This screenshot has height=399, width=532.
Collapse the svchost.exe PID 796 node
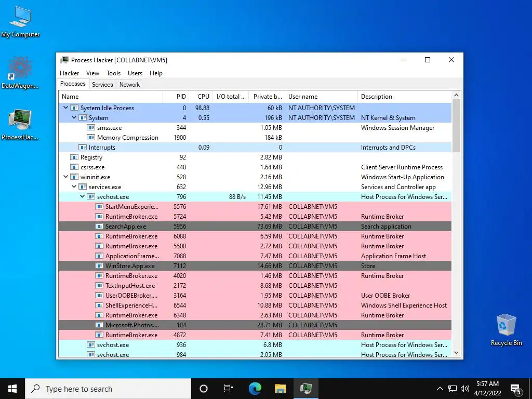(x=83, y=196)
